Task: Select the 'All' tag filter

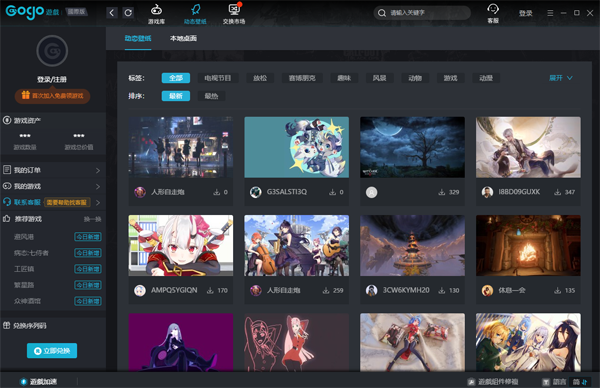Action: point(176,78)
